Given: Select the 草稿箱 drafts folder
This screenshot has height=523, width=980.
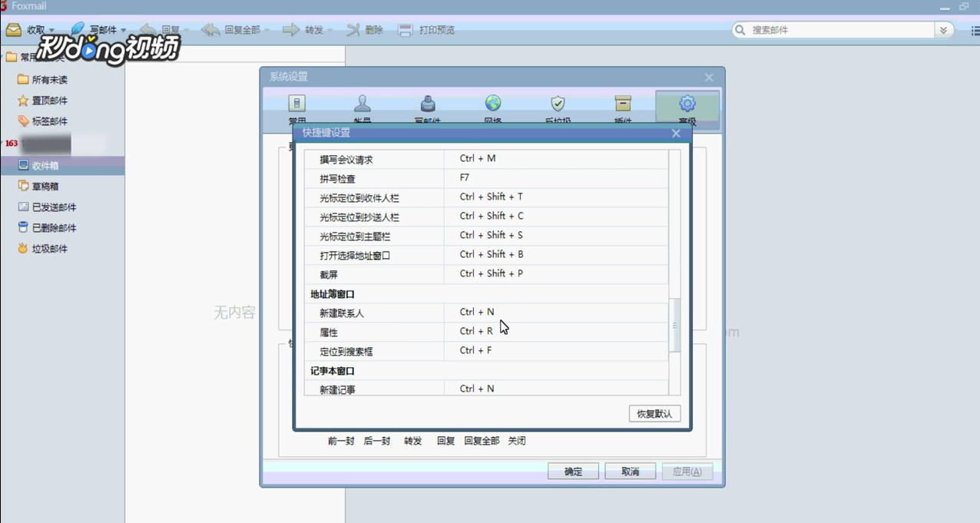Looking at the screenshot, I should click(46, 186).
